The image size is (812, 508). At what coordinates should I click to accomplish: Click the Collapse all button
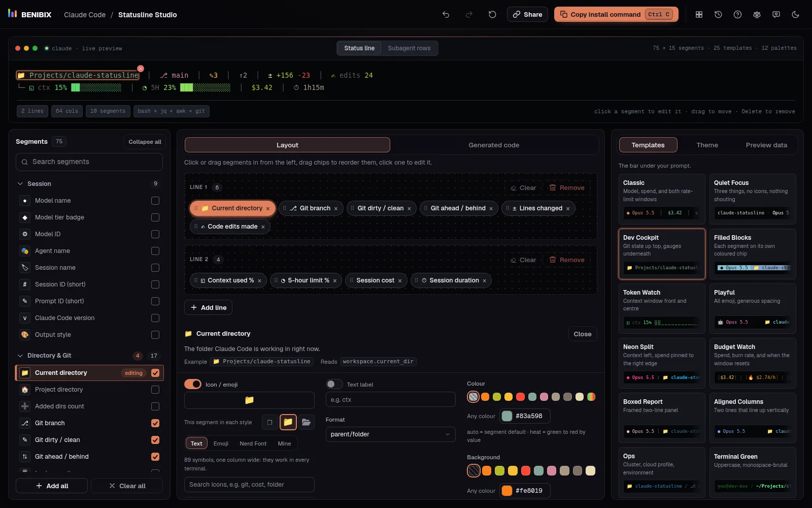pos(145,142)
